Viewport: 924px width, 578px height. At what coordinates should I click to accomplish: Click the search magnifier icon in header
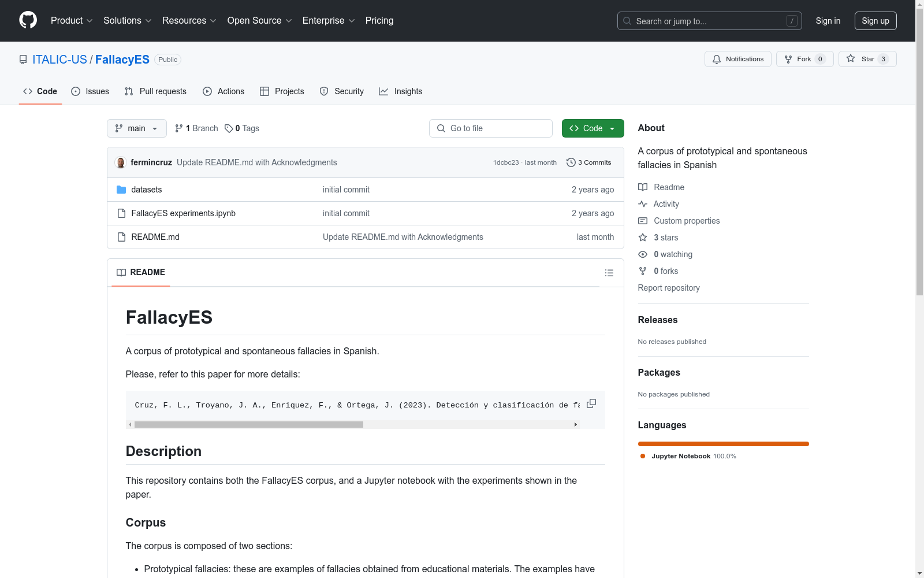[x=627, y=21]
